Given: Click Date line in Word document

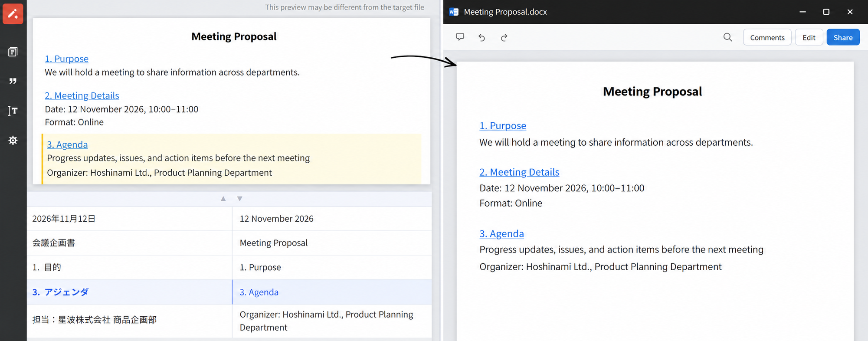Looking at the screenshot, I should tap(562, 188).
